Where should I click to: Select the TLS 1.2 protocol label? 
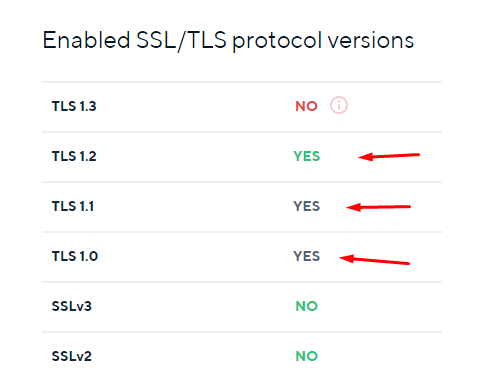tap(74, 156)
